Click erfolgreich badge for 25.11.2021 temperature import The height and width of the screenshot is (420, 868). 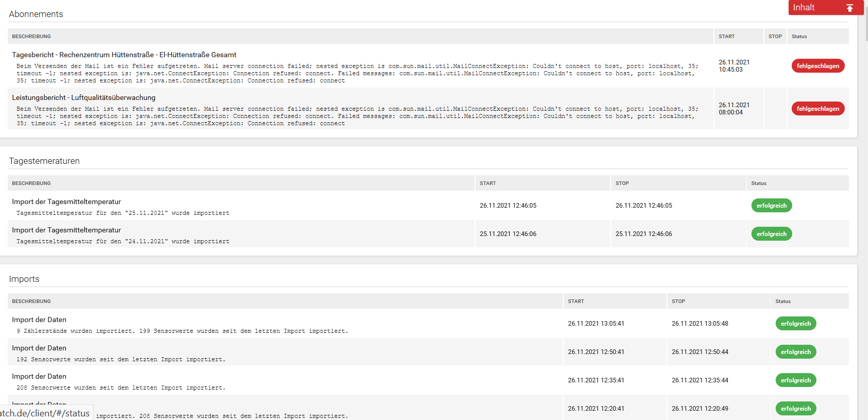click(771, 234)
